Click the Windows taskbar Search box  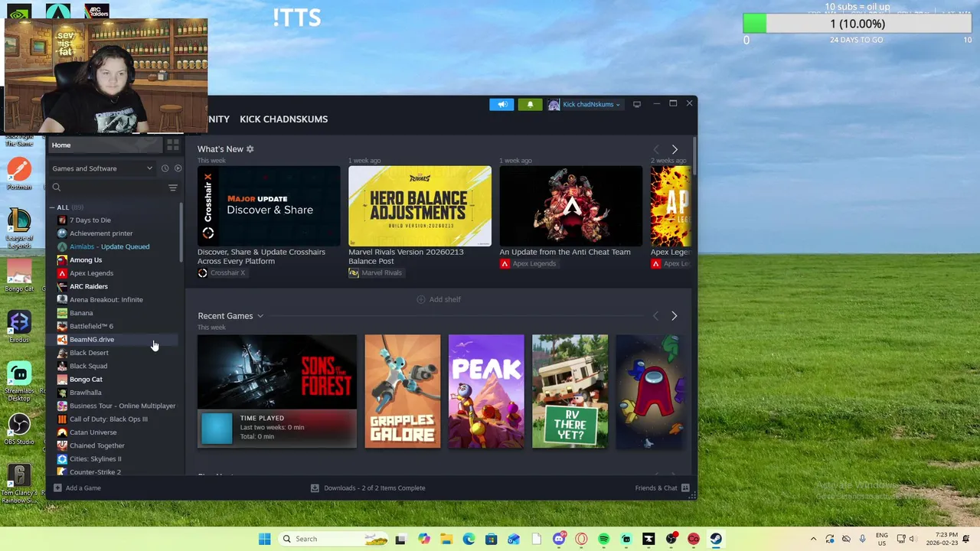tap(334, 539)
